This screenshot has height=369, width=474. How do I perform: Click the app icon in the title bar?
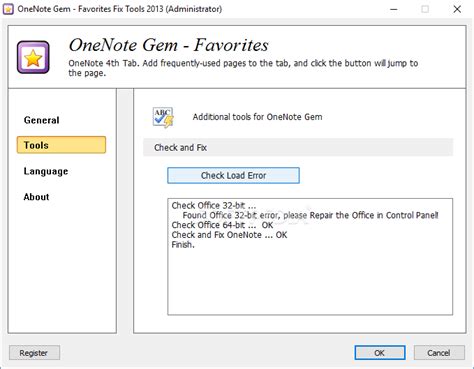8,9
